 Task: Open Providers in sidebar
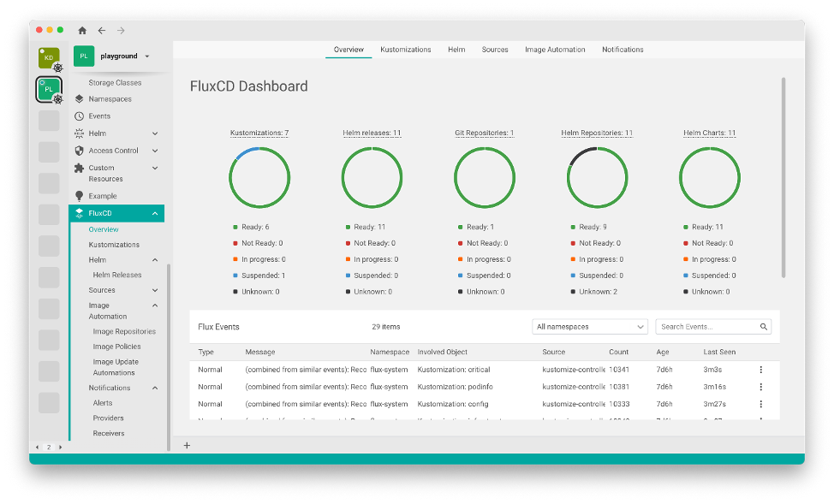point(108,418)
